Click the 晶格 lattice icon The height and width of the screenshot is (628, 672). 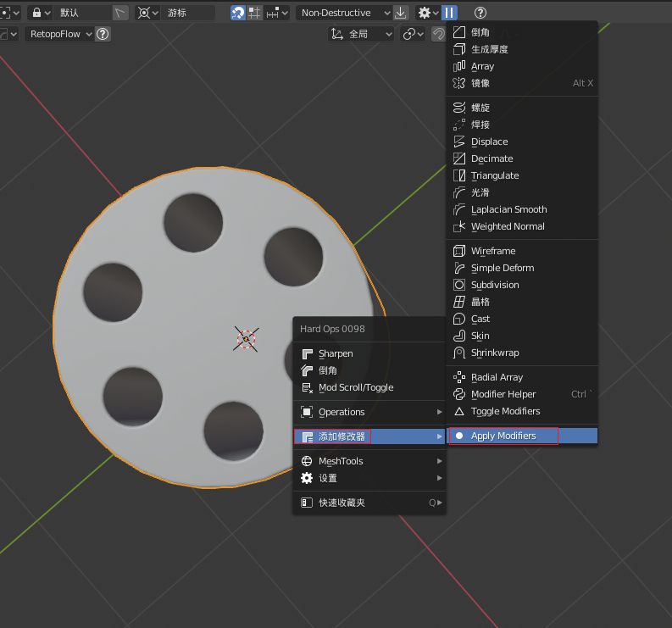click(459, 302)
